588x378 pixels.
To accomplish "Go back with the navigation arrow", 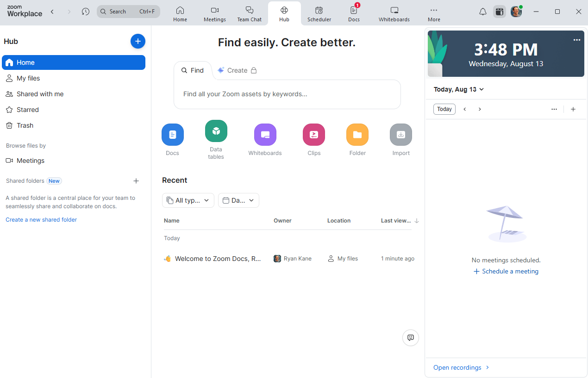I will click(x=52, y=12).
